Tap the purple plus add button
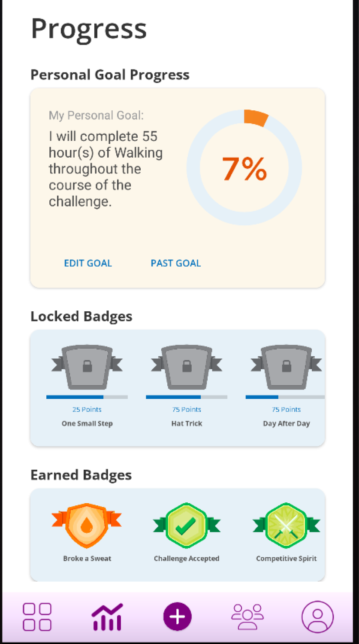This screenshot has height=644, width=359. click(x=177, y=617)
